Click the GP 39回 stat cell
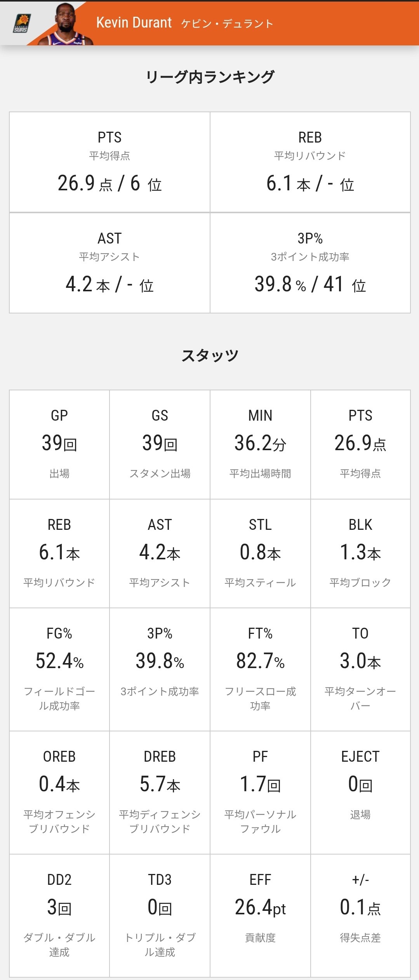The width and height of the screenshot is (419, 980). (59, 444)
